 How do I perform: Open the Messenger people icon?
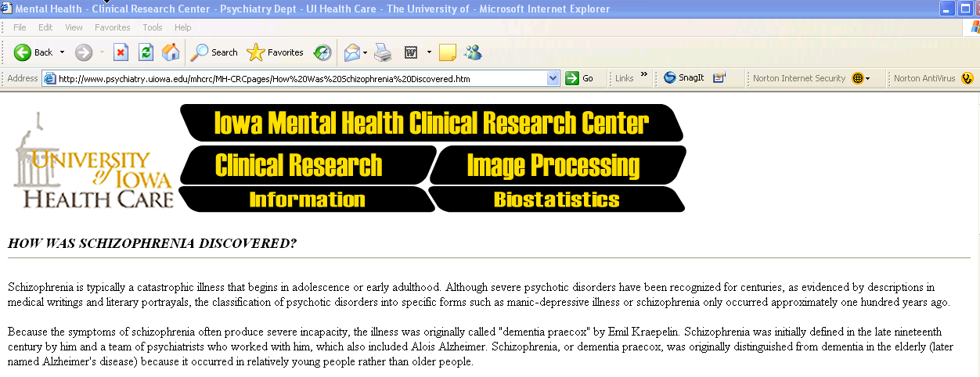(x=473, y=52)
